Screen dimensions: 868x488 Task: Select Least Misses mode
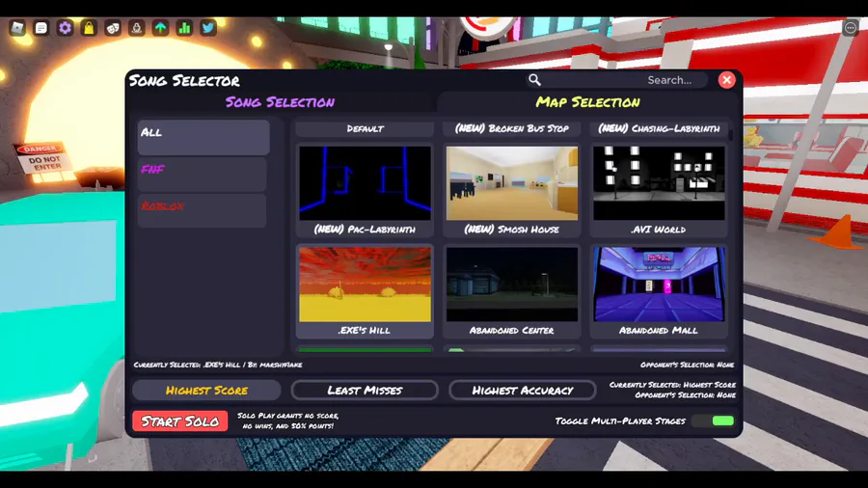pos(365,390)
